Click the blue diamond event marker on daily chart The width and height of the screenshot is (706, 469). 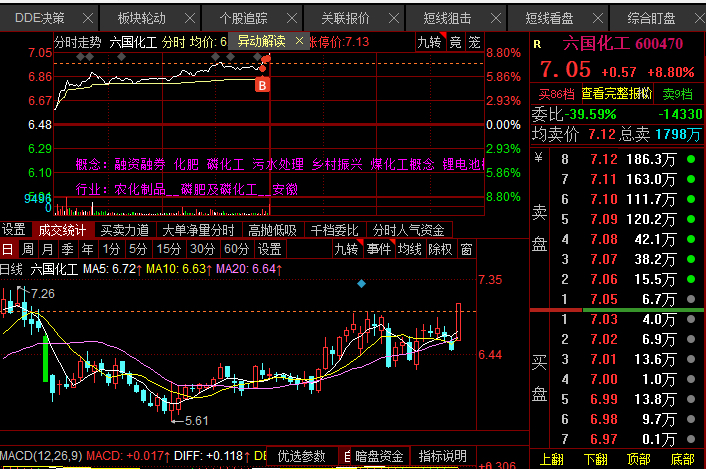[x=361, y=284]
